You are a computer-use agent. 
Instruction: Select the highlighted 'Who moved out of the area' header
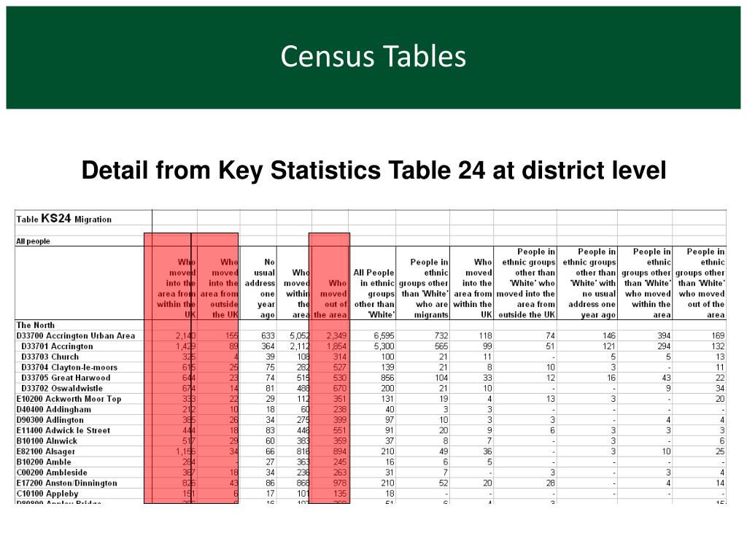330,298
